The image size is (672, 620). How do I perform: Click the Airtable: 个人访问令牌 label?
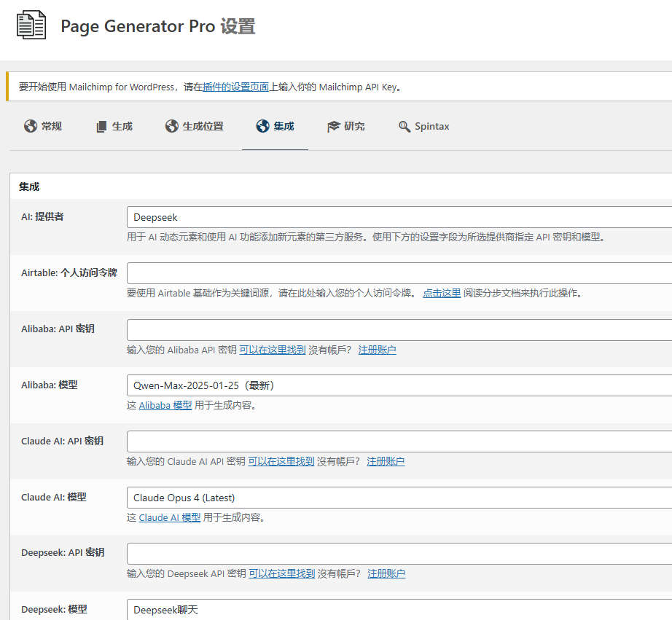[x=69, y=273]
